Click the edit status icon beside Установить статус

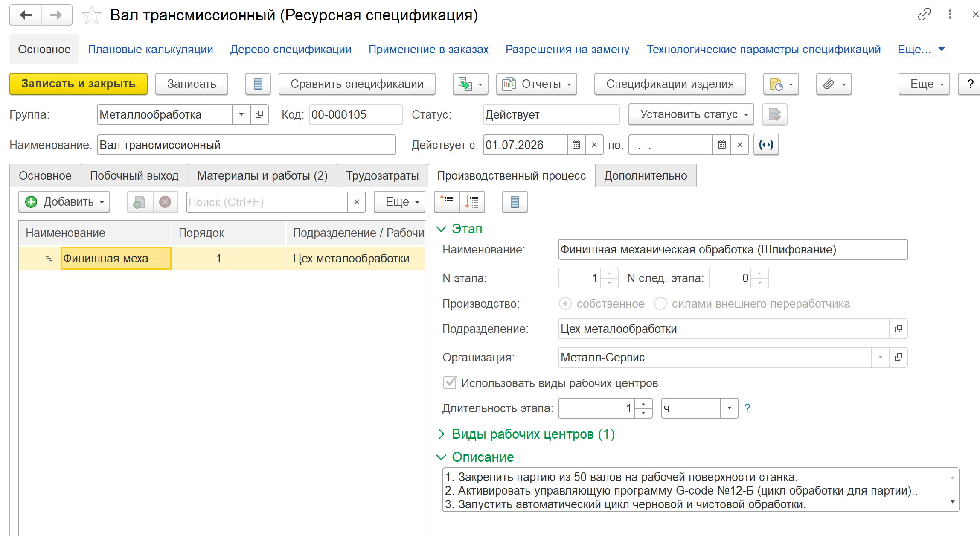(x=775, y=114)
